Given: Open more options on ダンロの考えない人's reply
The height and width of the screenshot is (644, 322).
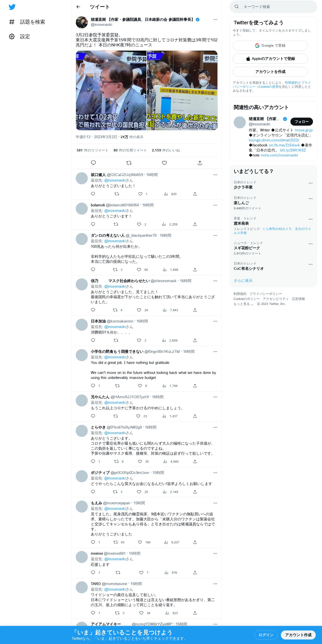Looking at the screenshot, I should 215,235.
